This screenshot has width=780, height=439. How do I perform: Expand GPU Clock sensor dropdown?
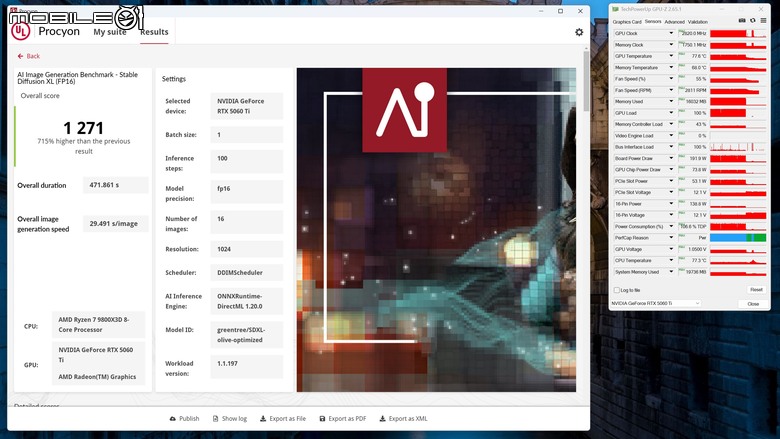(671, 33)
